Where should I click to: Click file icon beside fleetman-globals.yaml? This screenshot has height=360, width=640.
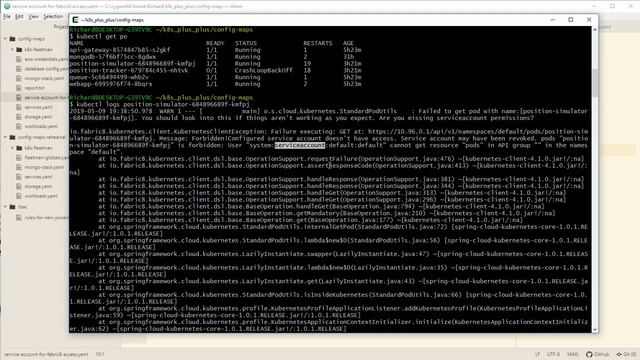(19, 158)
